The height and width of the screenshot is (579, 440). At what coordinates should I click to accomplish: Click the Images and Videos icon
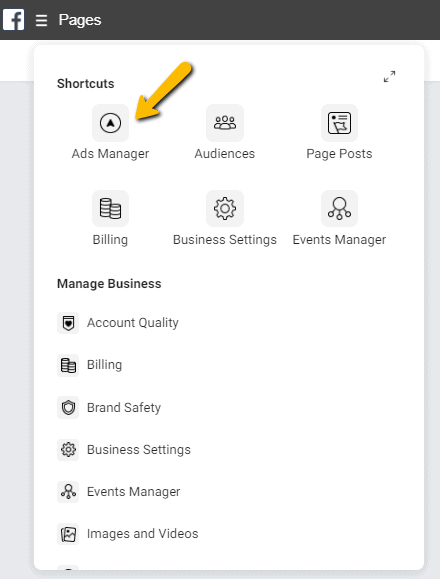(x=68, y=534)
